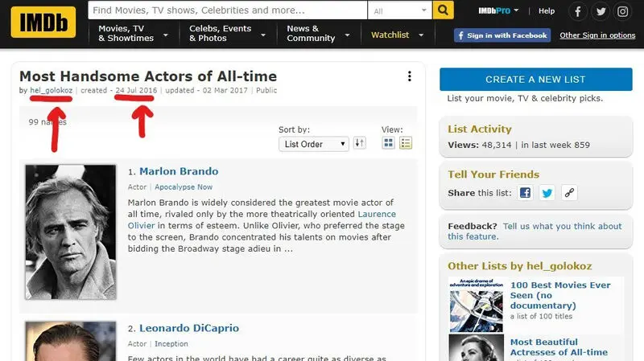Share this list on Twitter
Image resolution: width=644 pixels, height=361 pixels.
click(x=547, y=193)
